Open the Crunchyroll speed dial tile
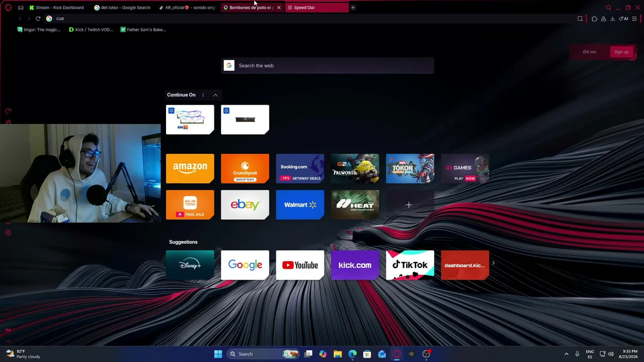 (x=245, y=168)
